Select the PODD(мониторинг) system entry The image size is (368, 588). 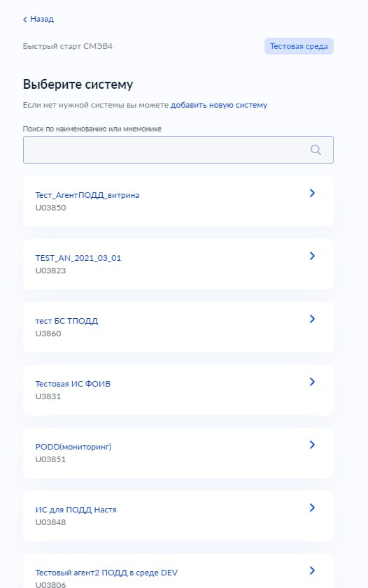(178, 453)
